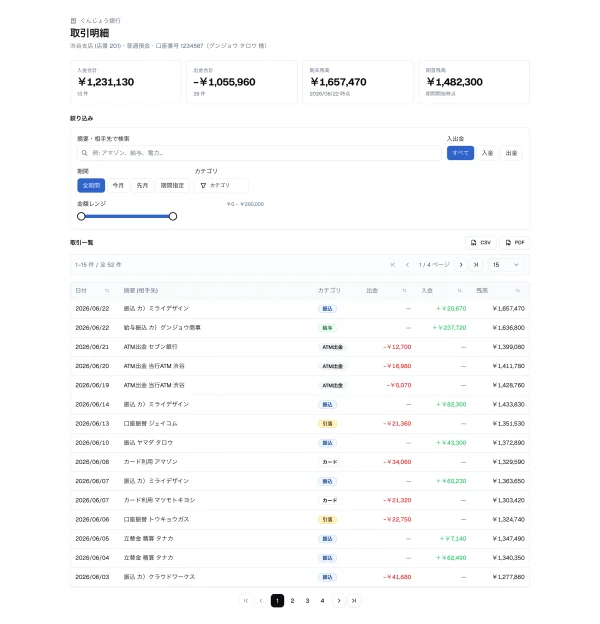
Task: Click the ¥1,277,860 balance cell
Action: pyautogui.click(x=508, y=577)
